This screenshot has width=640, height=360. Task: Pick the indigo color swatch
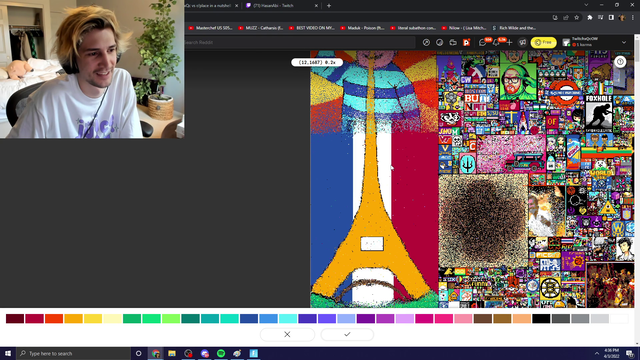[307, 318]
